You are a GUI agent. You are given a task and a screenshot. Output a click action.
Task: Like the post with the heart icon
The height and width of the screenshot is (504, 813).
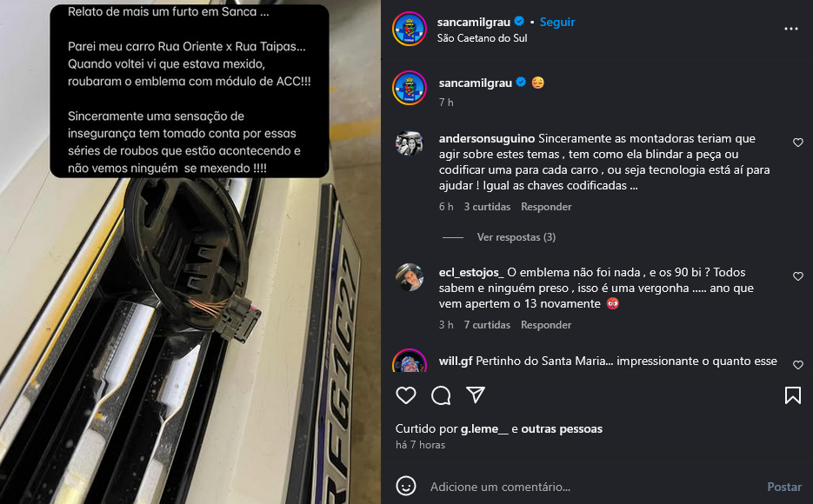(x=406, y=395)
